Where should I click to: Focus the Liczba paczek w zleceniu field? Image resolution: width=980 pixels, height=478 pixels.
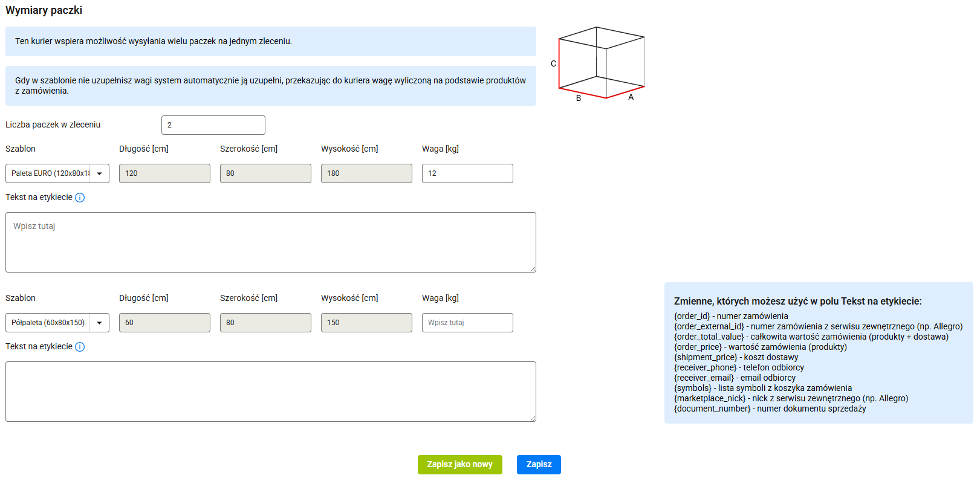coord(213,125)
